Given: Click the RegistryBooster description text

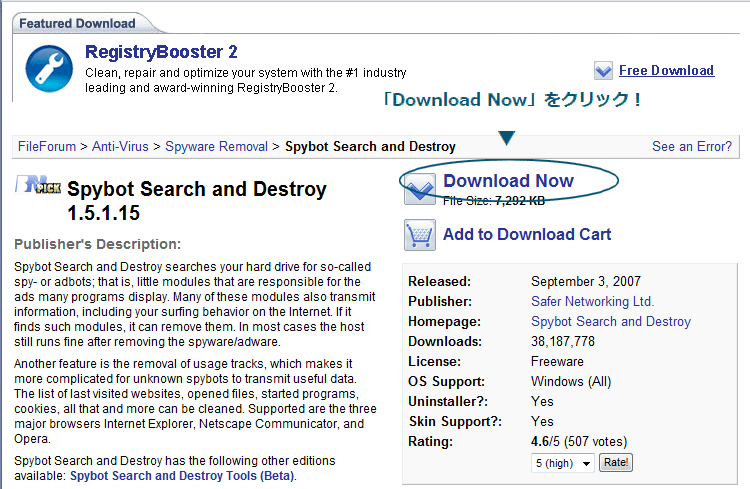Looking at the screenshot, I should point(245,80).
